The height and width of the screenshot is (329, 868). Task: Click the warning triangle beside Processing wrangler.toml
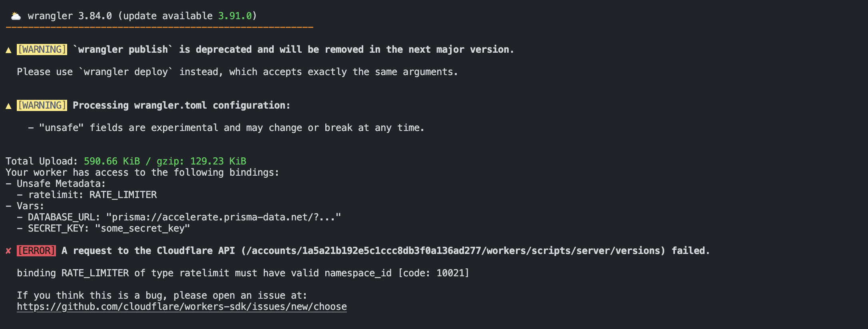click(8, 106)
